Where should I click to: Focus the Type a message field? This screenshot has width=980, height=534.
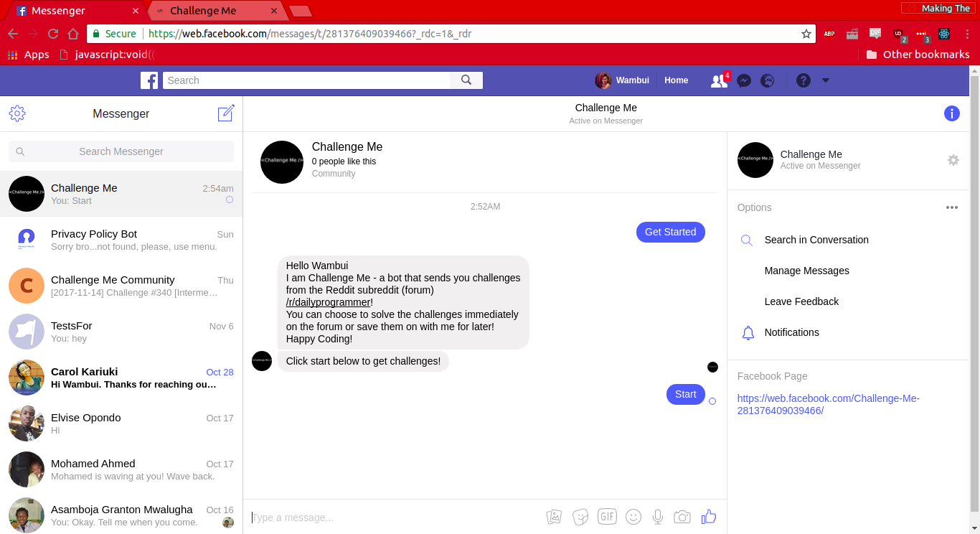[x=395, y=517]
